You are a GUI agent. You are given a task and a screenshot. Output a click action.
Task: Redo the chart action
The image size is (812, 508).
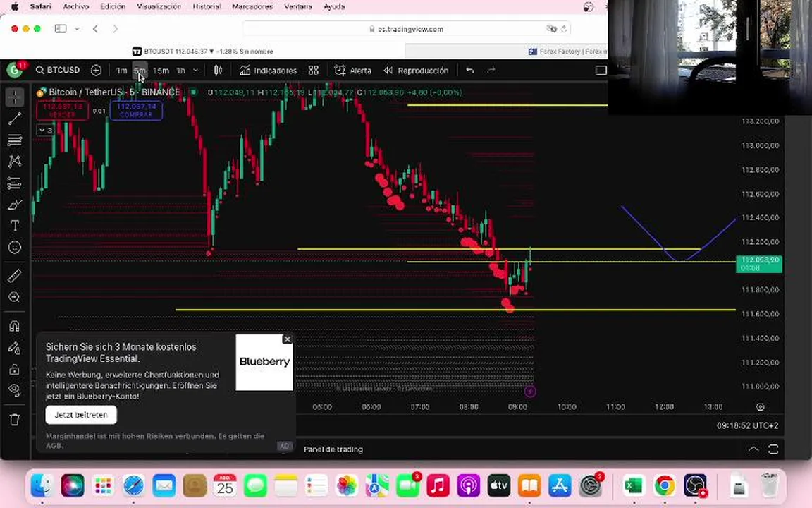click(491, 71)
